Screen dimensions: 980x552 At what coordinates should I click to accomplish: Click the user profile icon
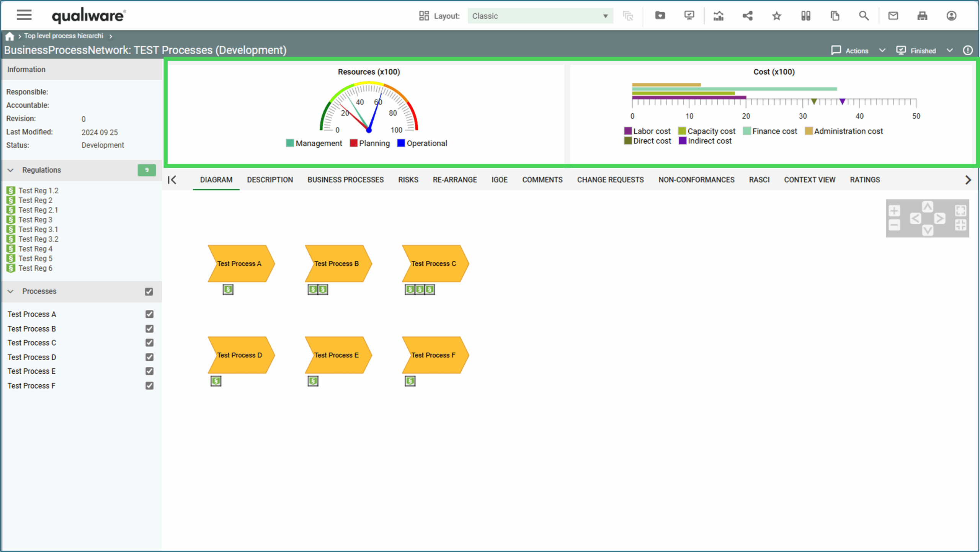click(x=951, y=16)
